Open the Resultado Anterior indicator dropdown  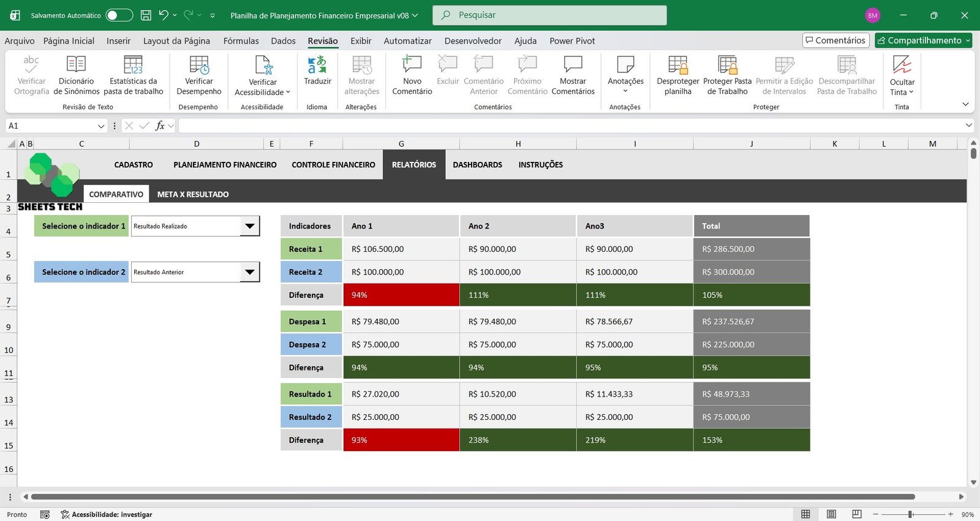coord(249,272)
